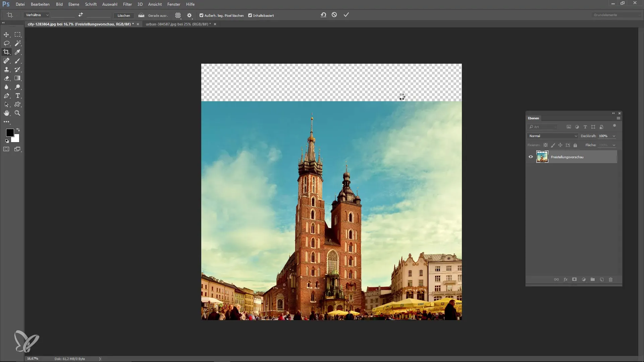Select the Brush tool
Screen dimensions: 644x362
(x=17, y=61)
